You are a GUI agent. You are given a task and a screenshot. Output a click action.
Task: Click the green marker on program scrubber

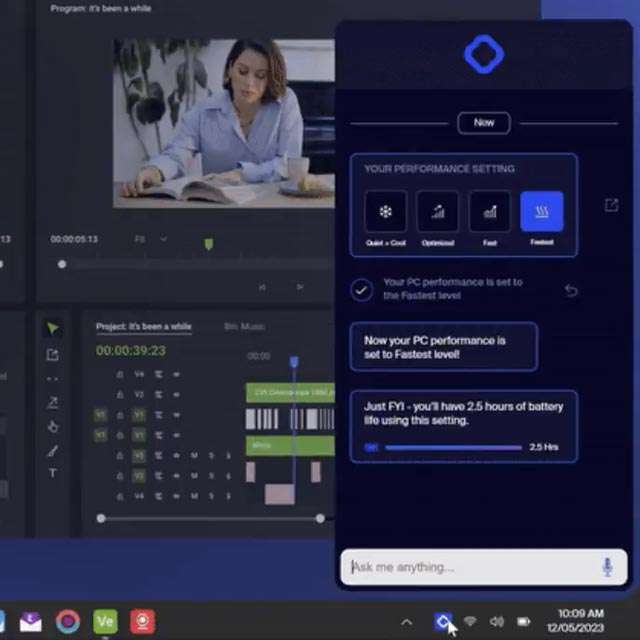pyautogui.click(x=209, y=244)
